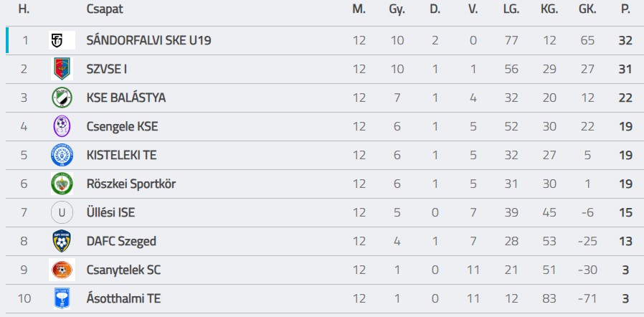Click the Csapat column header
The width and height of the screenshot is (644, 317).
(103, 9)
